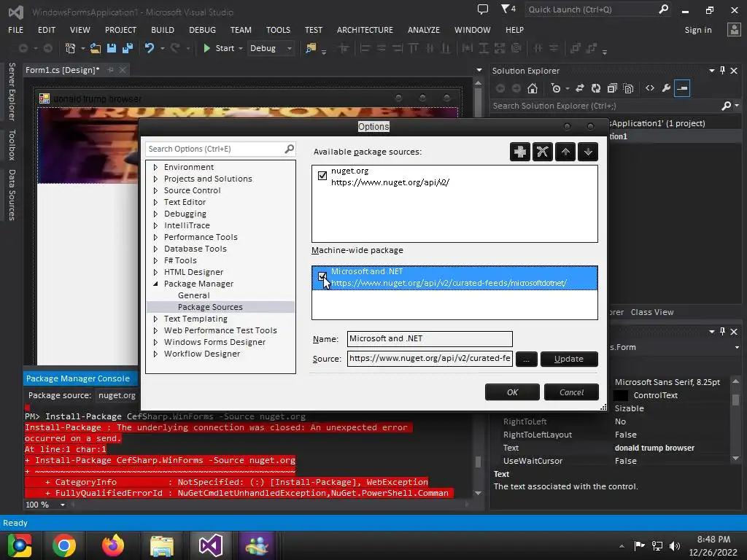
Task: Expand the Debugging options node
Action: (x=155, y=214)
